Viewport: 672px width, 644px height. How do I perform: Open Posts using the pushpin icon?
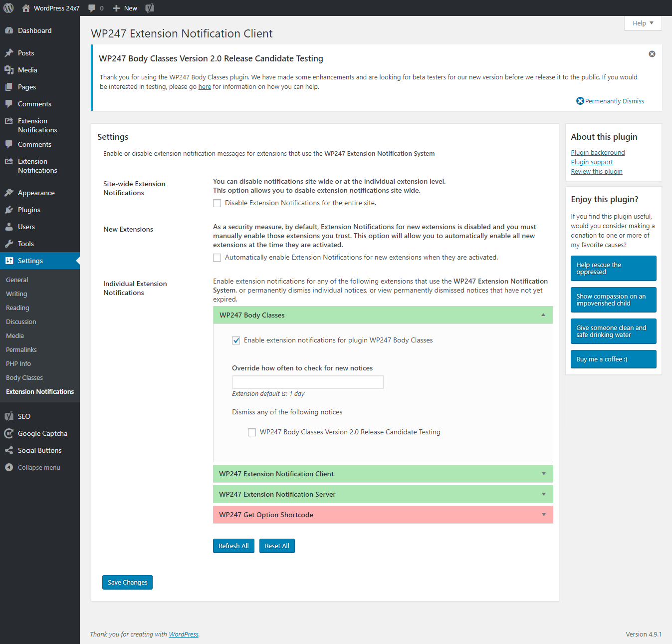[x=9, y=53]
